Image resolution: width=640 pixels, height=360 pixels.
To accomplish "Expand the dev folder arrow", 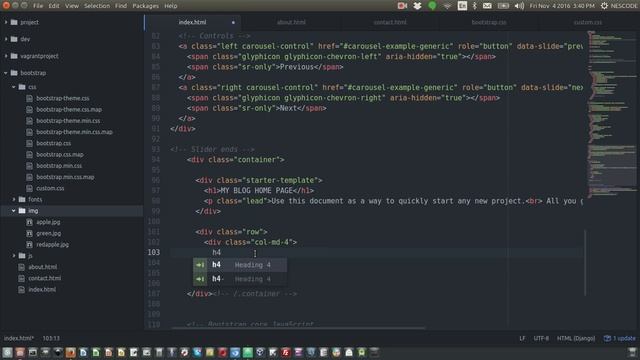I will [x=6, y=39].
